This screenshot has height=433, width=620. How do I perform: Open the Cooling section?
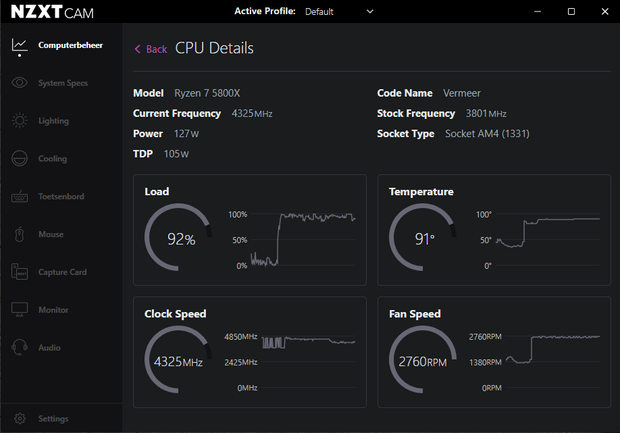[53, 159]
